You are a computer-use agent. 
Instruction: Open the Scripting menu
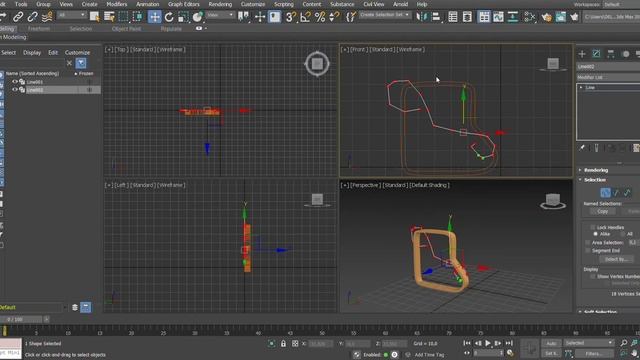click(x=284, y=4)
